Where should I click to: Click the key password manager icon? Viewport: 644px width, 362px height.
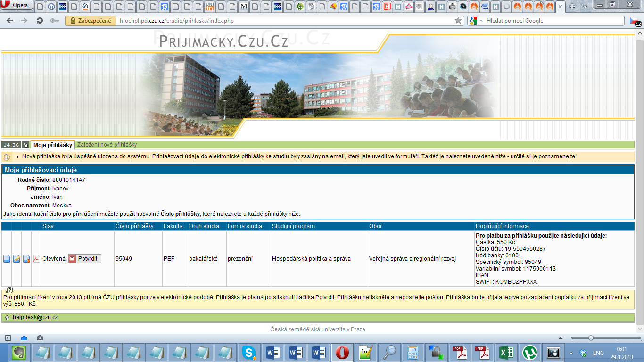pyautogui.click(x=55, y=21)
